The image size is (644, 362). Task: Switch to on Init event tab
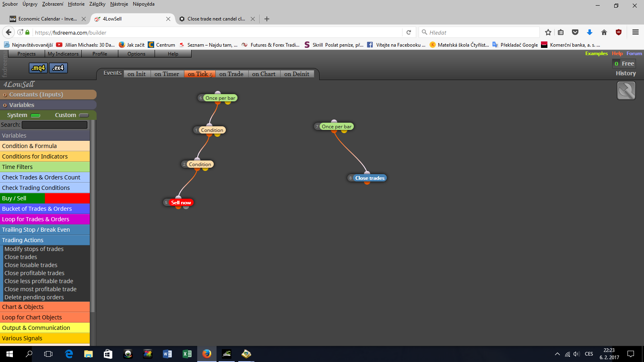pos(136,74)
